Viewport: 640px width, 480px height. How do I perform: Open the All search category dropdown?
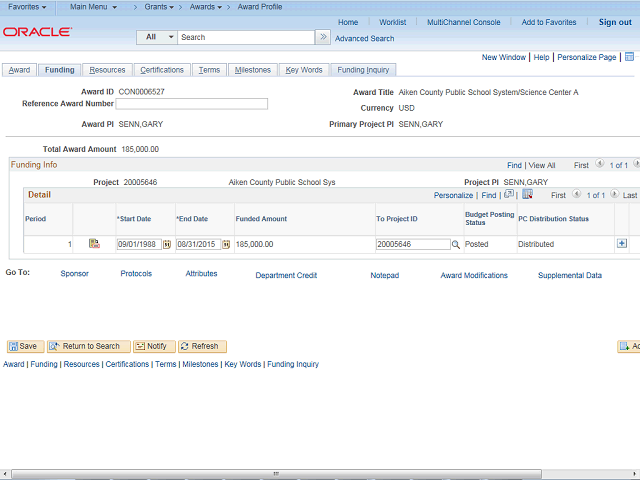click(x=157, y=37)
